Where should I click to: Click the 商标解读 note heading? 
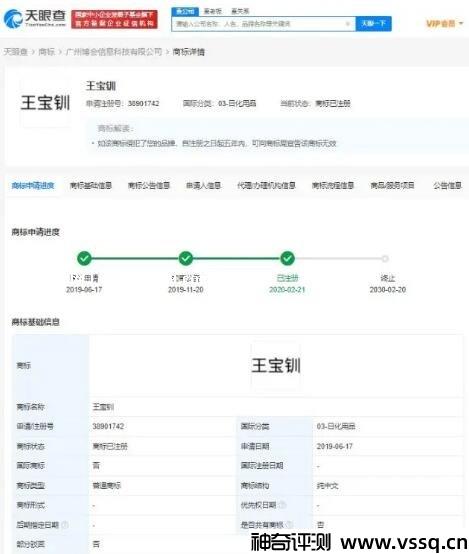pos(115,128)
